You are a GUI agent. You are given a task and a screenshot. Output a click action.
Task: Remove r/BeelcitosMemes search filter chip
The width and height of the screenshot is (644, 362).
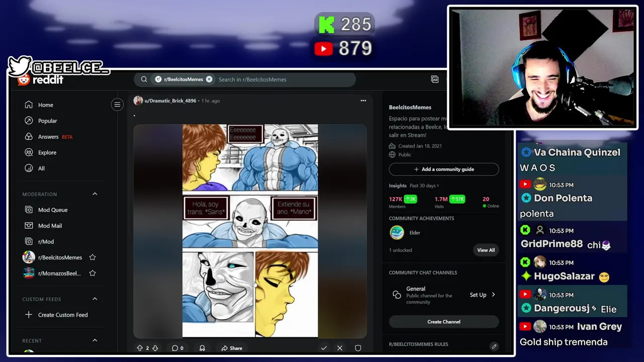point(209,79)
